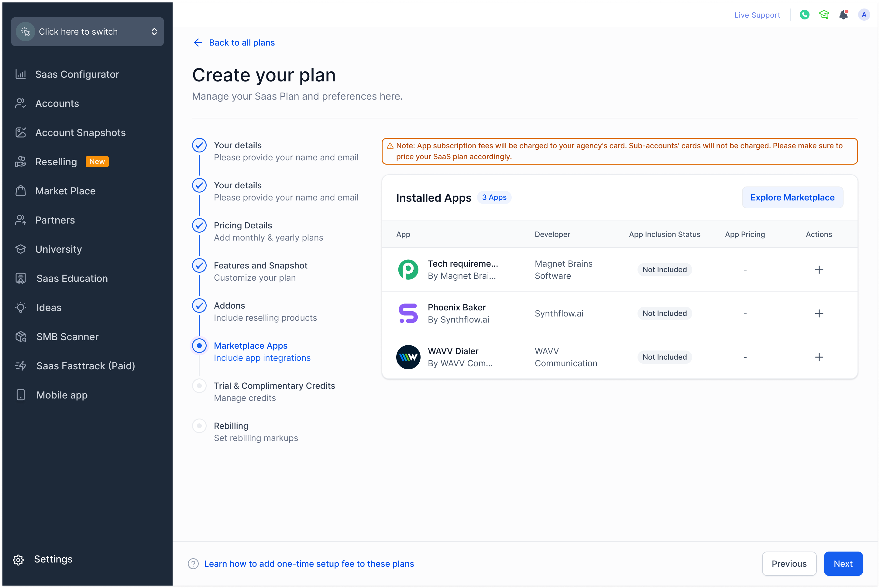The height and width of the screenshot is (588, 880).
Task: Click the green phone call icon
Action: pyautogui.click(x=804, y=15)
